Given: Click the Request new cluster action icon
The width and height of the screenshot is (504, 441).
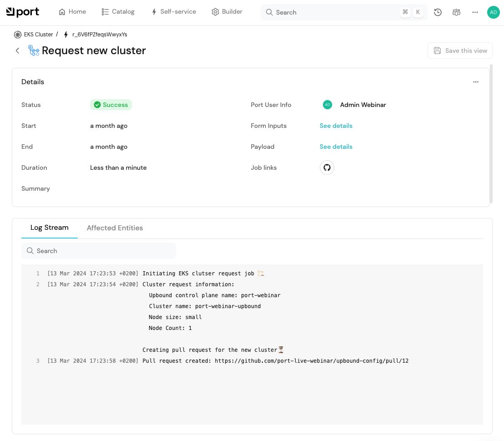Looking at the screenshot, I should pos(34,51).
